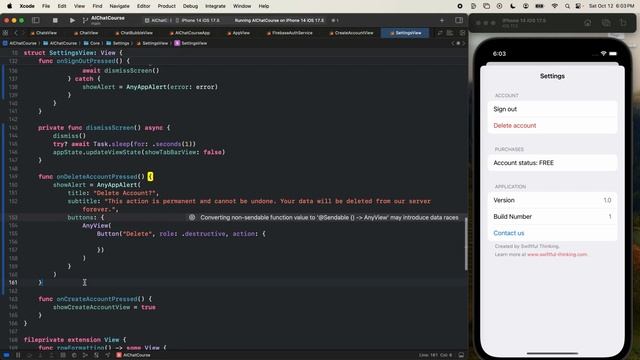Switch to the FirebaseAuthService tab
640x360 pixels.
coord(289,33)
